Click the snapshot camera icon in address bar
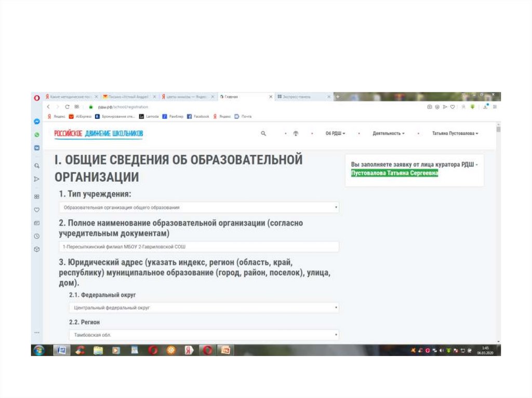This screenshot has height=398, width=532. [430, 107]
